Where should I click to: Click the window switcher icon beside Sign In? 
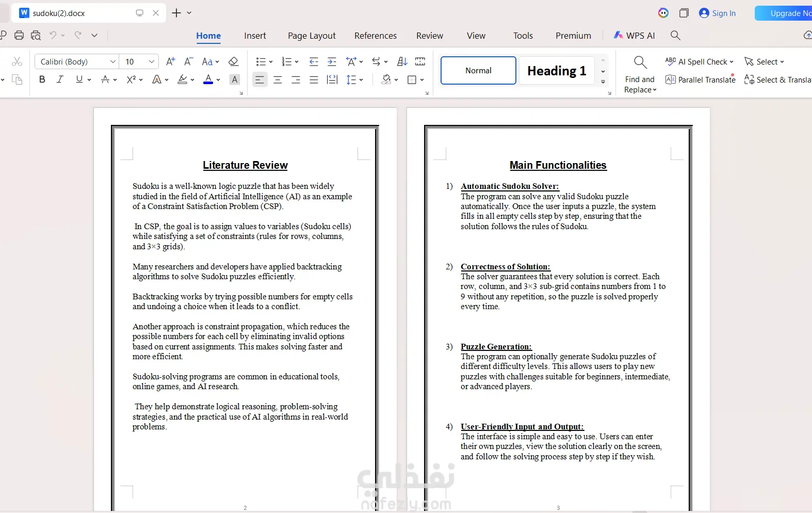[684, 13]
